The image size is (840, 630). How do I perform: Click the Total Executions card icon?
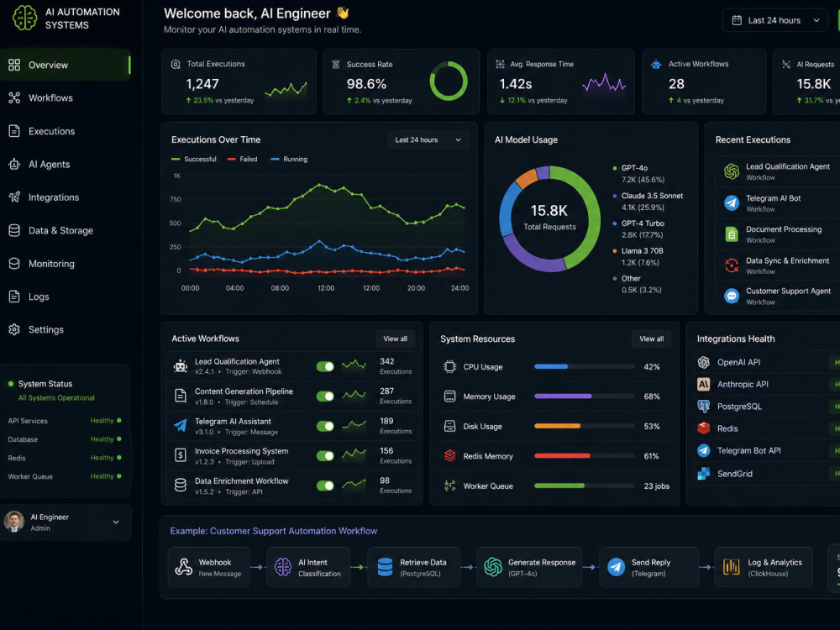tap(176, 65)
